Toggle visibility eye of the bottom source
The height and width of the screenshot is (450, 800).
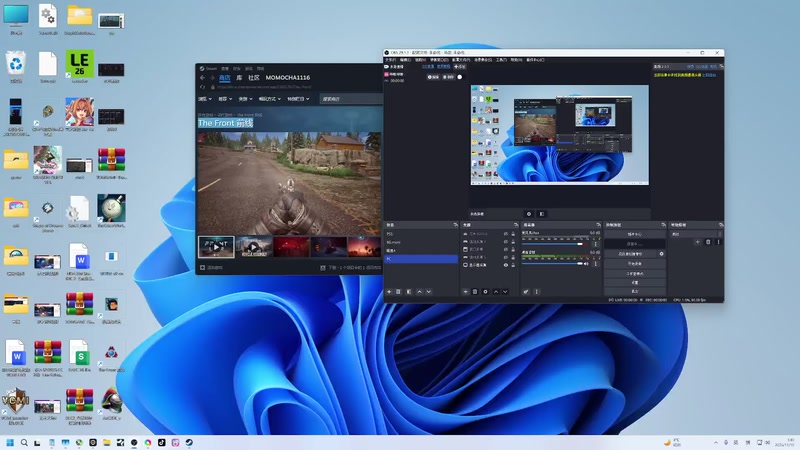tap(505, 265)
